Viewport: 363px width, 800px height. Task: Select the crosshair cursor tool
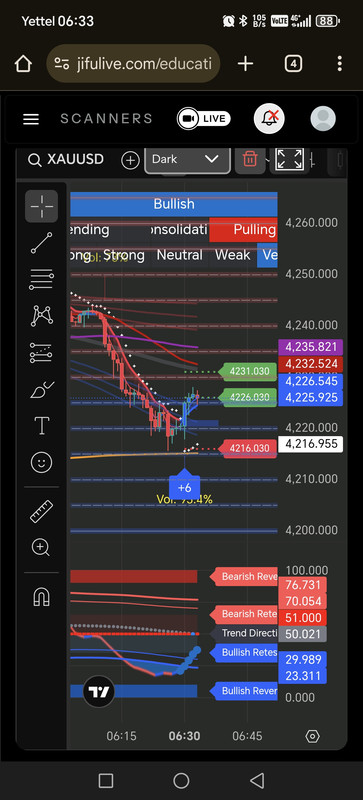pos(41,206)
